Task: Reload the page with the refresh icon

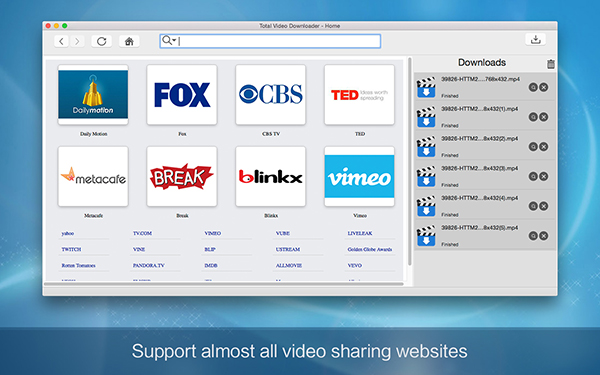Action: pos(101,41)
